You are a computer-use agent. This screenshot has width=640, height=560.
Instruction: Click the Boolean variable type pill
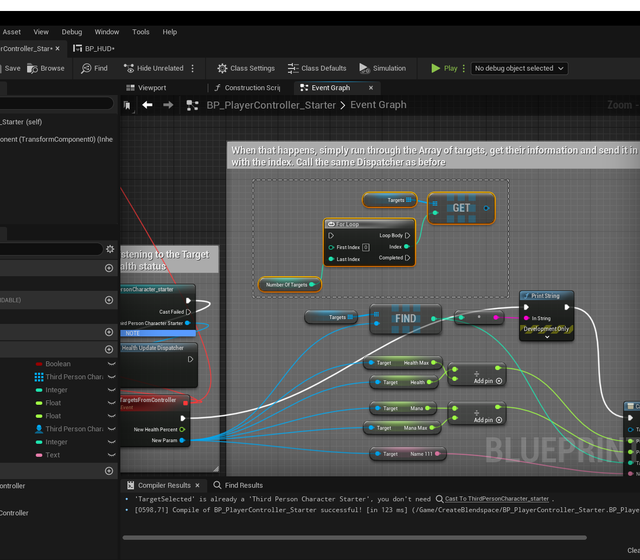[x=39, y=364]
